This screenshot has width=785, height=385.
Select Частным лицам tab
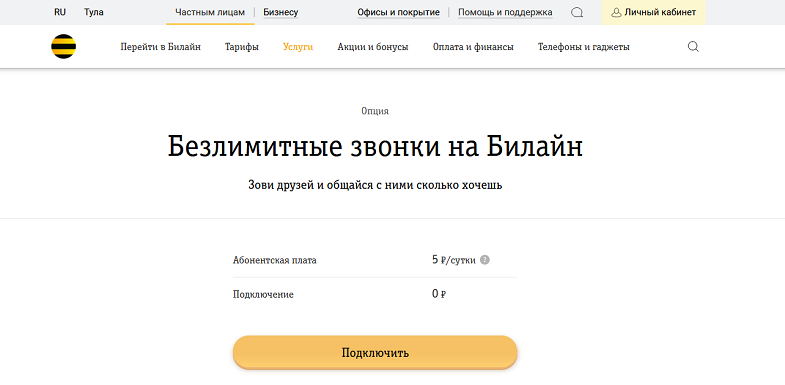(210, 12)
